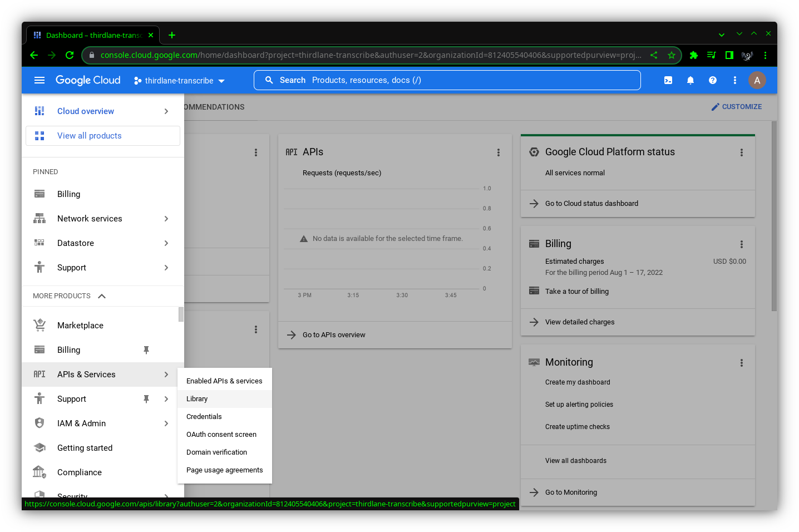799x532 pixels.
Task: Open pinned Billing item
Action: click(103, 194)
